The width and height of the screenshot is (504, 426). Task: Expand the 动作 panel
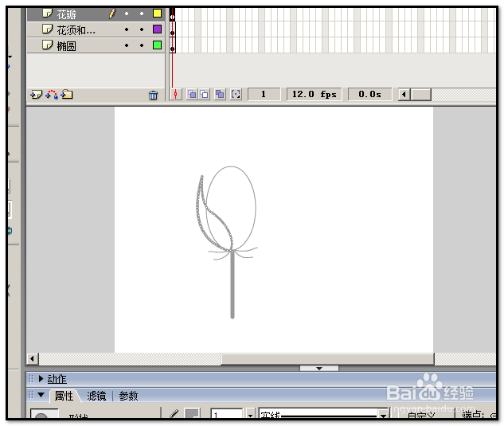pyautogui.click(x=41, y=379)
